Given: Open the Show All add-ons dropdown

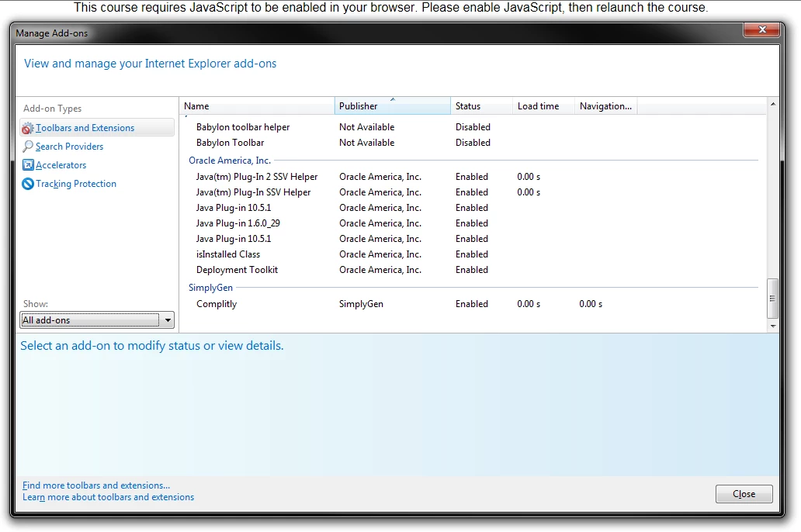Looking at the screenshot, I should coord(97,320).
